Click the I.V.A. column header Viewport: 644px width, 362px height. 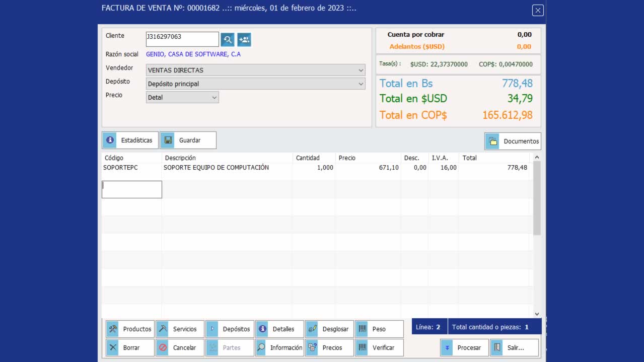444,158
